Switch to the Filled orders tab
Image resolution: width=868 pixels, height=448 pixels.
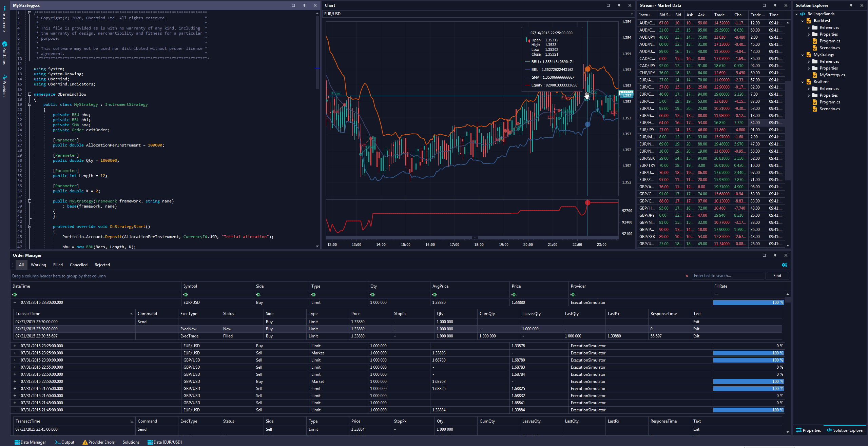[58, 265]
